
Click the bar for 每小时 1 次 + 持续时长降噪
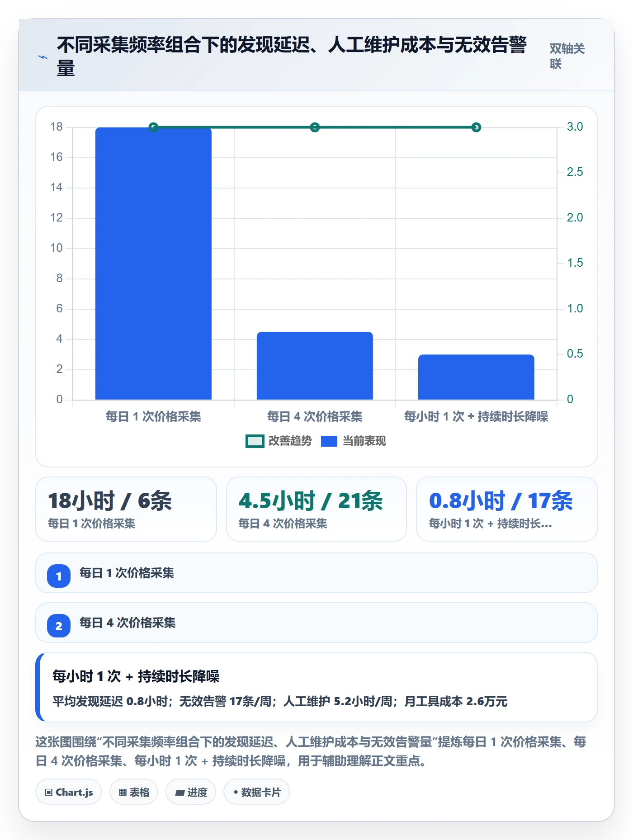click(476, 377)
